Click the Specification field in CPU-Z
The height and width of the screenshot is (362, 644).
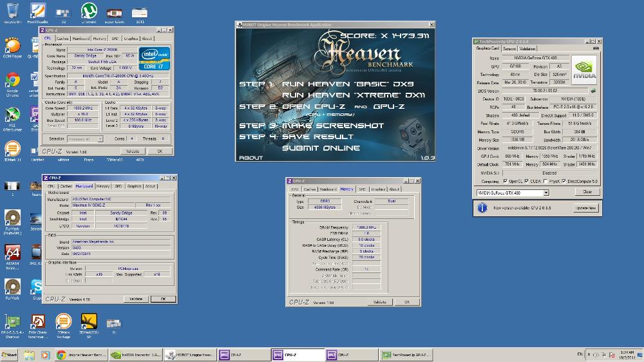[x=118, y=76]
